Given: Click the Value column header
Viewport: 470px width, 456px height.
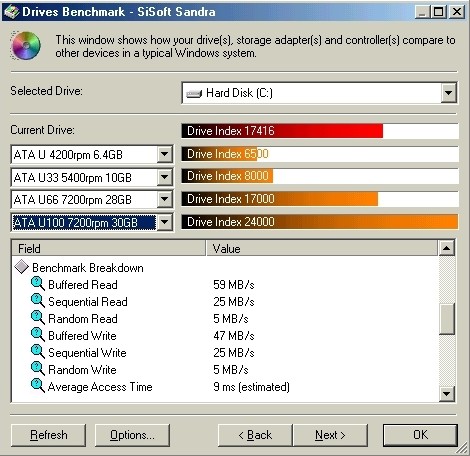Looking at the screenshot, I should tap(322, 249).
